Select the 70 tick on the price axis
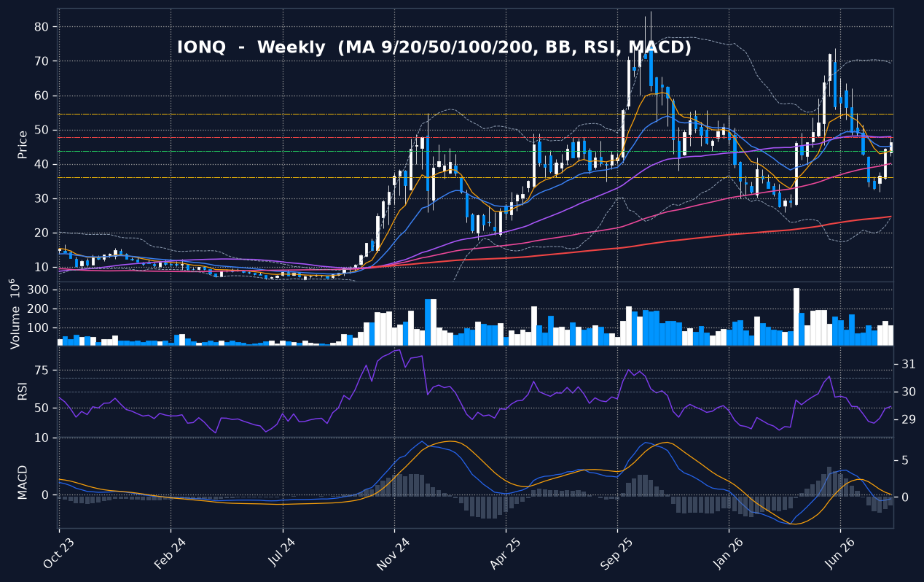Image resolution: width=924 pixels, height=582 pixels. [41, 61]
